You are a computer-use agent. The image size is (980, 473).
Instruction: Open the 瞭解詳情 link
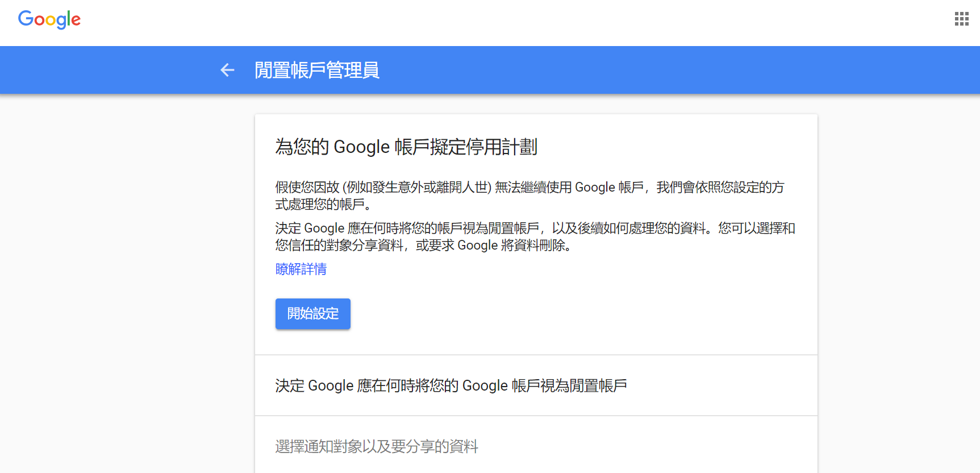[301, 269]
